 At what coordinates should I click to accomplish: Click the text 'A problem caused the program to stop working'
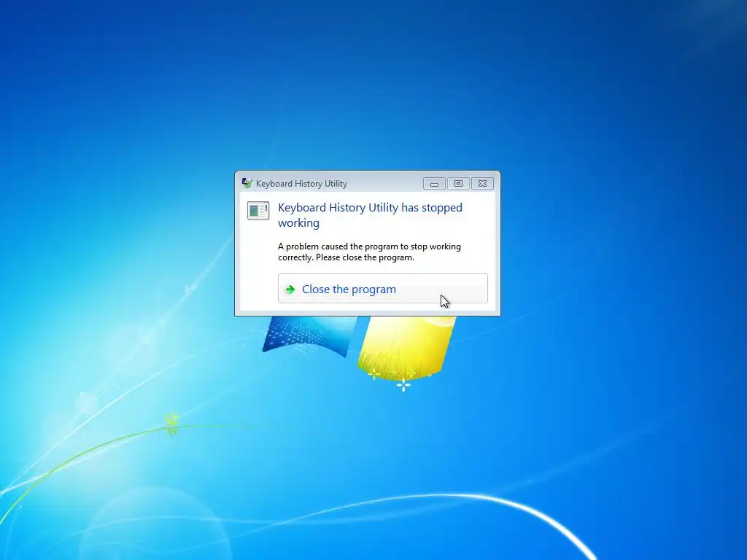coord(369,246)
